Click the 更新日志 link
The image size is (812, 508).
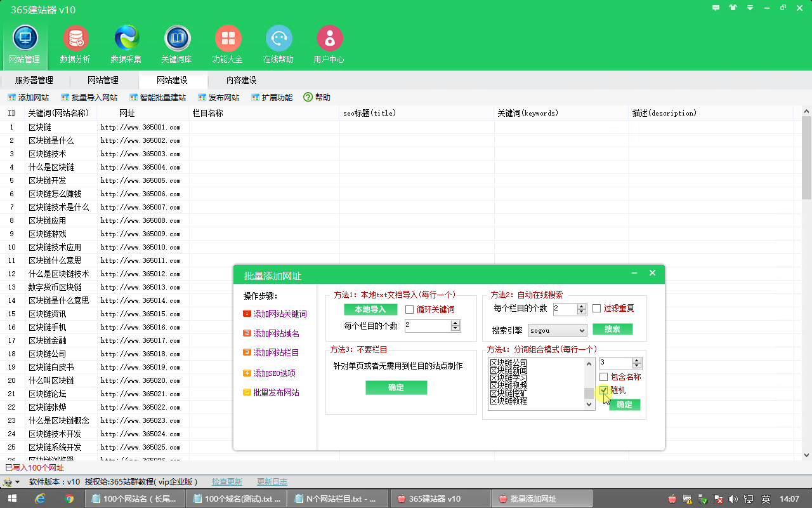(272, 482)
